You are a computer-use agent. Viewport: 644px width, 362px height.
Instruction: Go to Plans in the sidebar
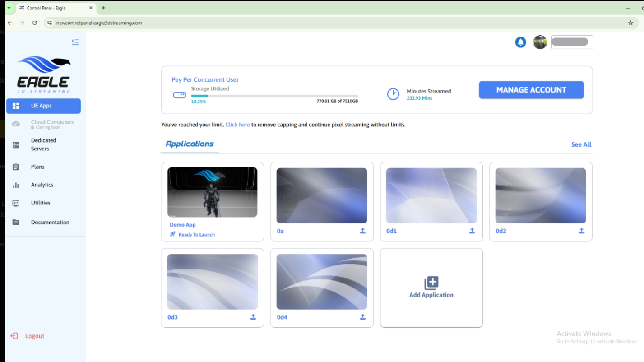tap(38, 167)
